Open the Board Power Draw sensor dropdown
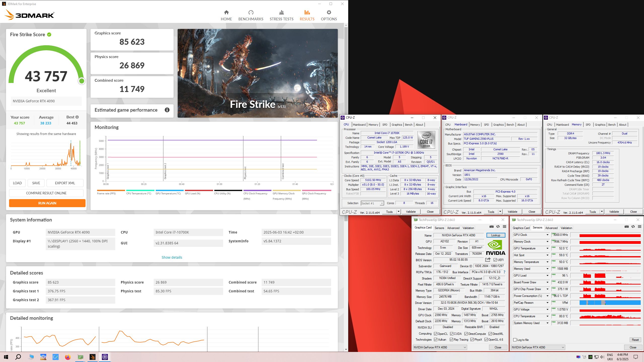This screenshot has height=362, width=644. tap(547, 282)
